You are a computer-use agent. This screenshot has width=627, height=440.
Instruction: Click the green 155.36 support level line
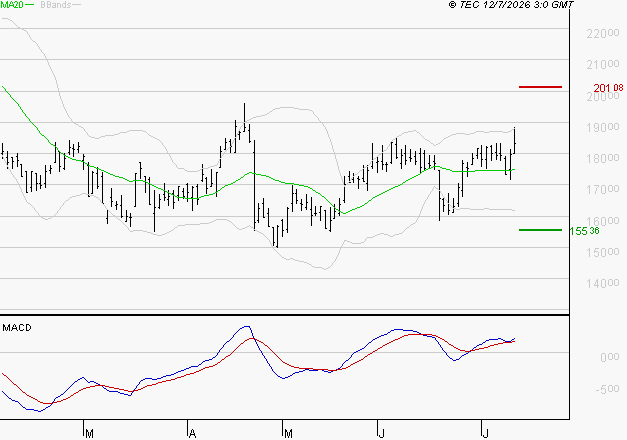(x=540, y=230)
